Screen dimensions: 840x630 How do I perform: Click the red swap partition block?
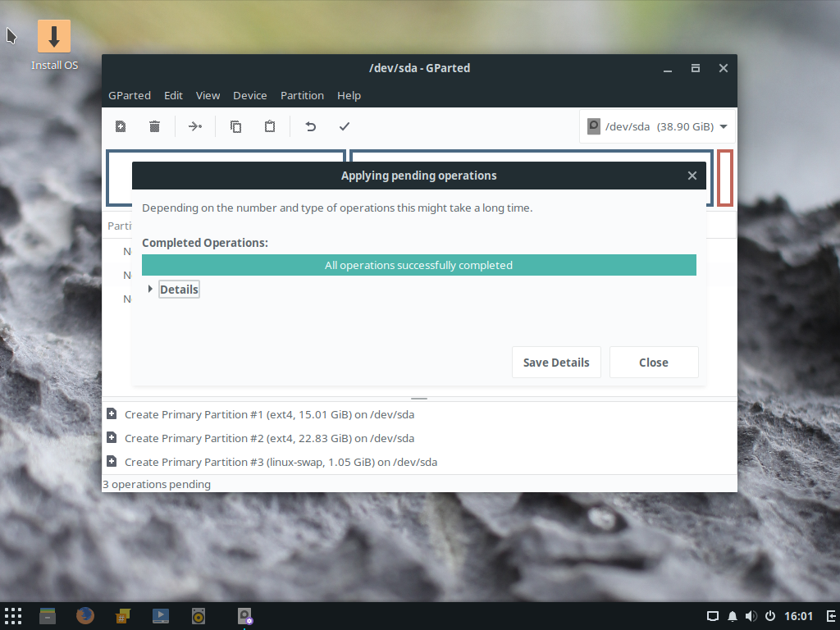coord(725,178)
